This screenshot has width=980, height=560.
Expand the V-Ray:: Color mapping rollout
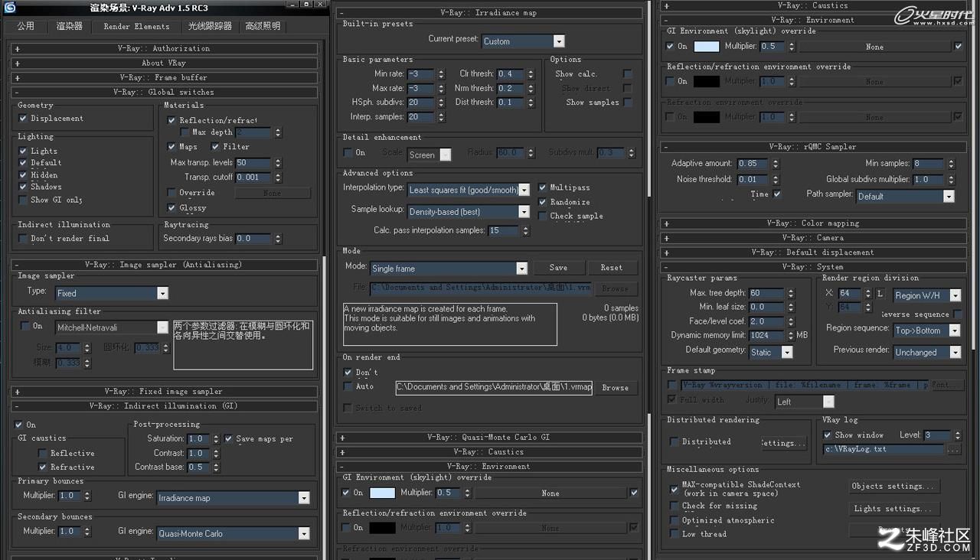point(813,223)
